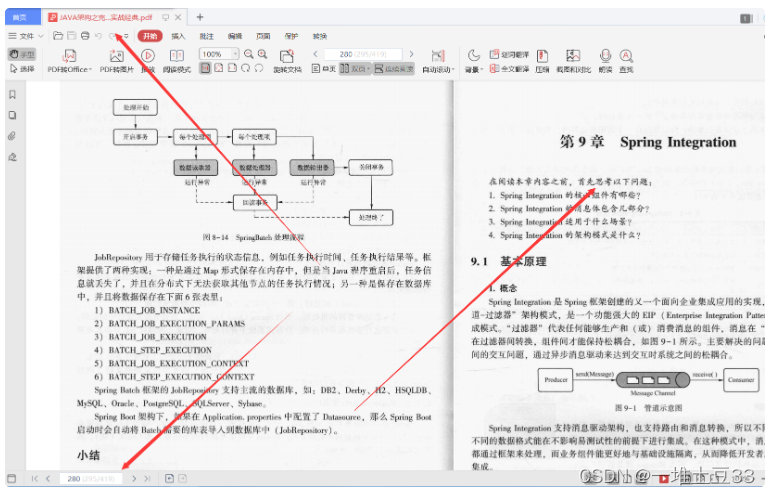Switch to single page (单页) view
The width and height of the screenshot is (770, 495).
point(324,69)
